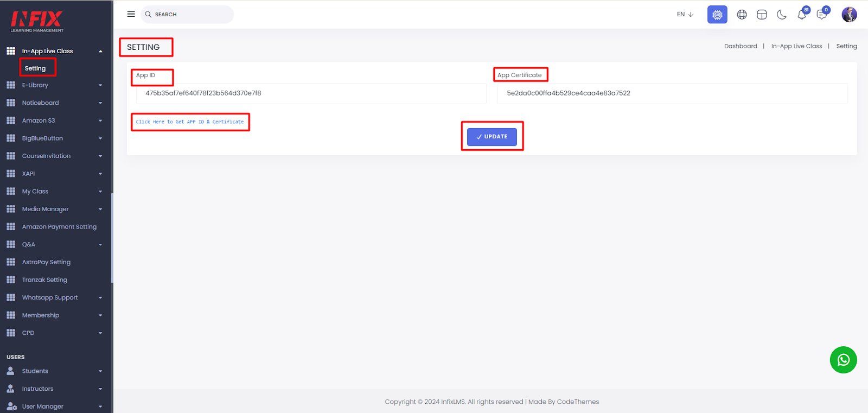868x413 pixels.
Task: Expand the Amazon S3 submenu arrow
Action: (x=100, y=120)
